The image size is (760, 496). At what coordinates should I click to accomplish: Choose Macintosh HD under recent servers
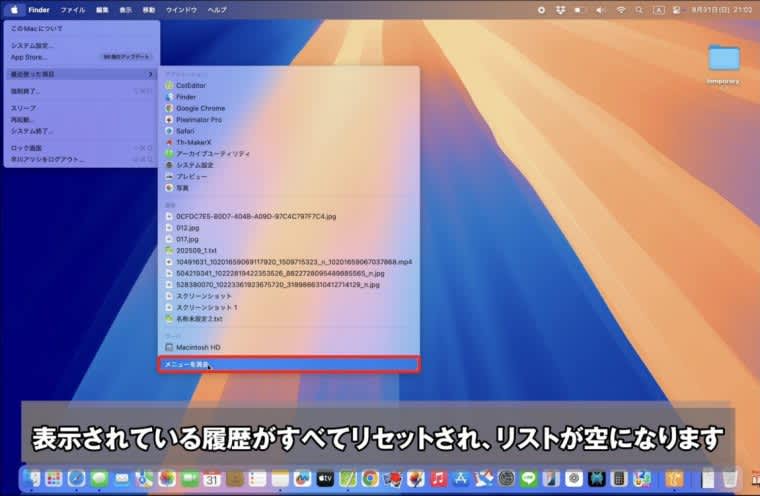pos(196,346)
